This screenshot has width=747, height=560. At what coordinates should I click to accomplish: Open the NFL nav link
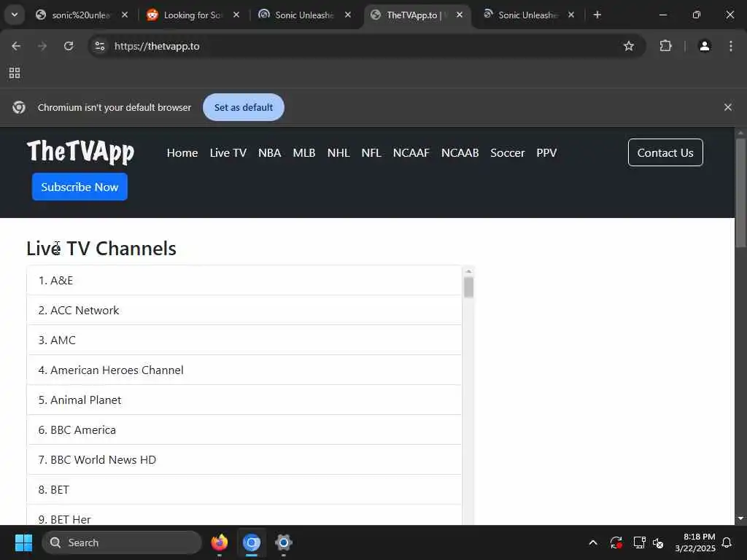click(x=371, y=153)
